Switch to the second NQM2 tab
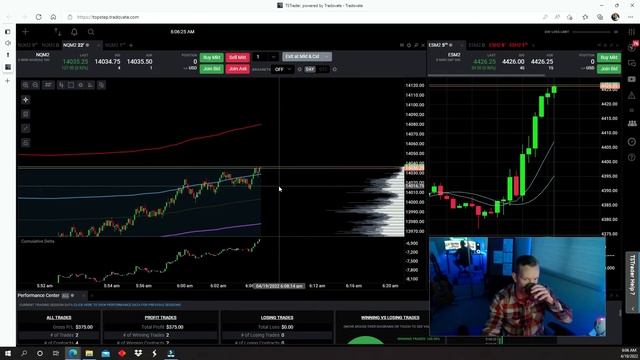 pos(51,45)
